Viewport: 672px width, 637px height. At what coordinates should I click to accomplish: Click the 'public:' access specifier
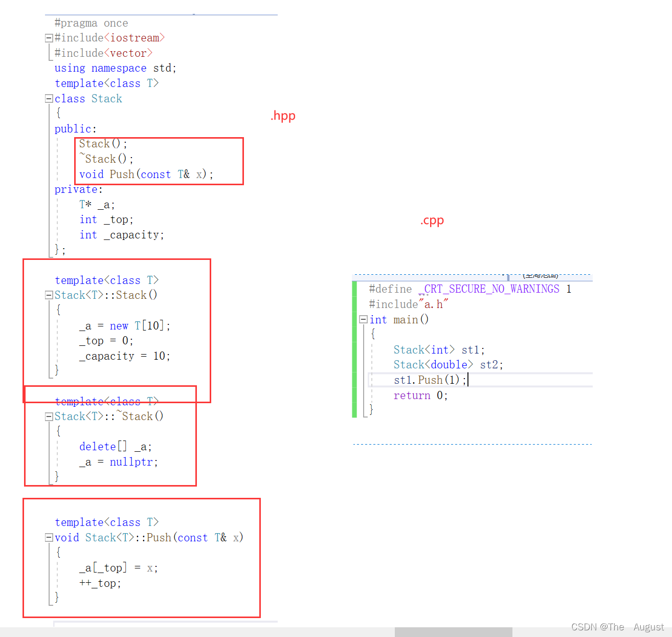coord(75,129)
